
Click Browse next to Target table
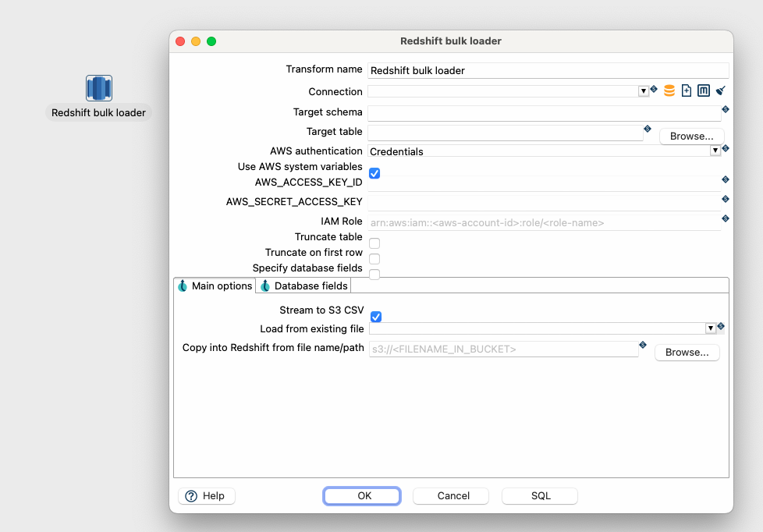(x=691, y=137)
